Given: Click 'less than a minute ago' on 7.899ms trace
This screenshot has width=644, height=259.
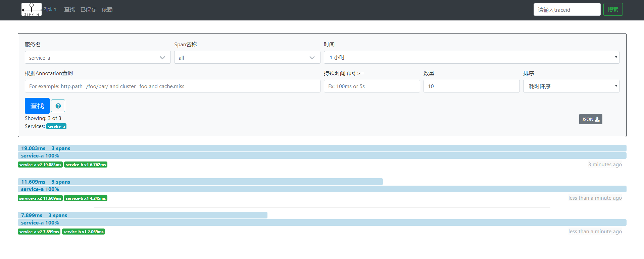Looking at the screenshot, I should pyautogui.click(x=595, y=231).
